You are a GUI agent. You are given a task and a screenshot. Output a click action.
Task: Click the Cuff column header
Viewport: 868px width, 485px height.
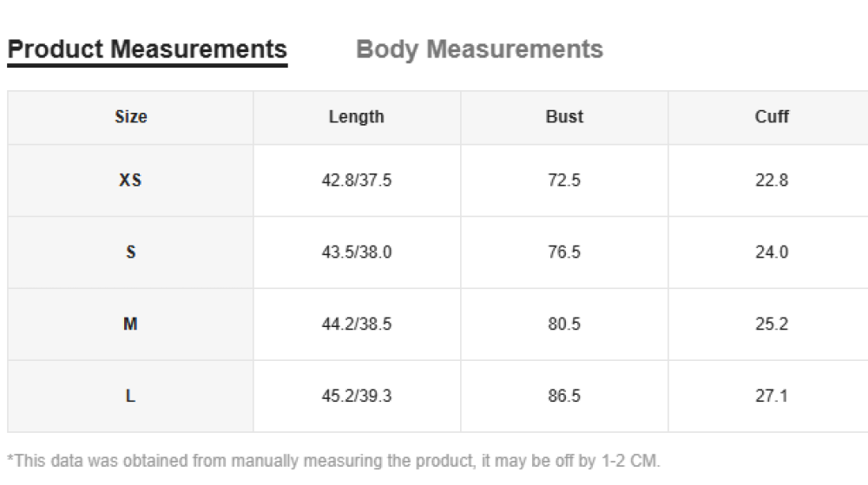coord(772,116)
